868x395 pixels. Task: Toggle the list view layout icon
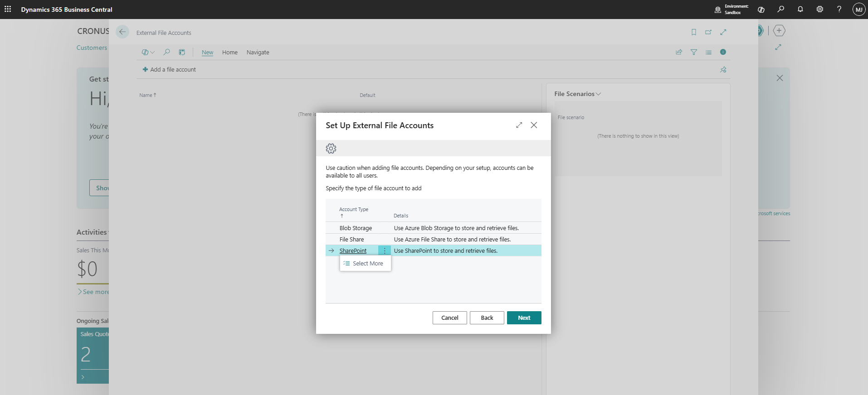tap(708, 52)
